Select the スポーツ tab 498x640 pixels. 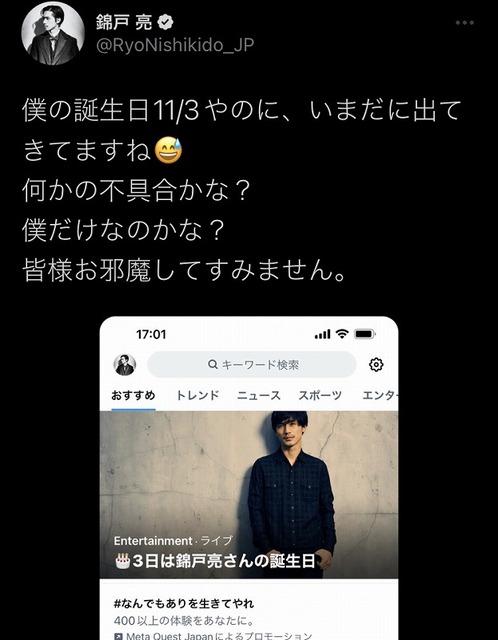(x=320, y=396)
